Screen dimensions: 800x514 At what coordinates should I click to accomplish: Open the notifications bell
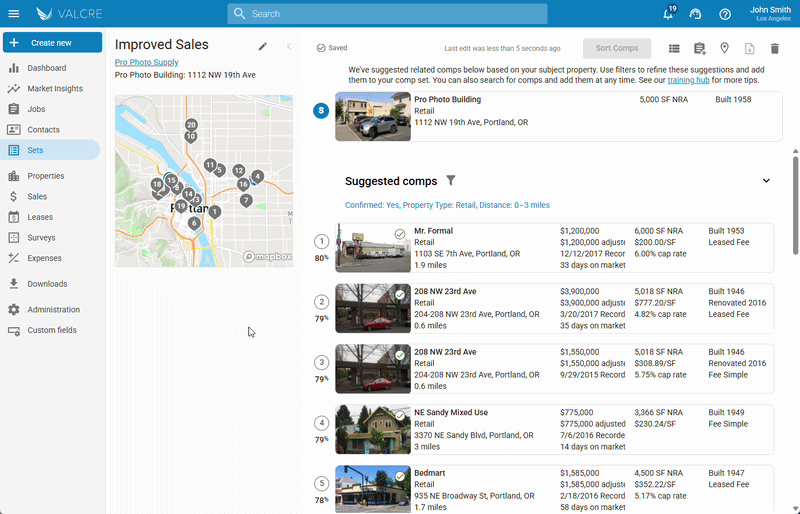tap(667, 14)
